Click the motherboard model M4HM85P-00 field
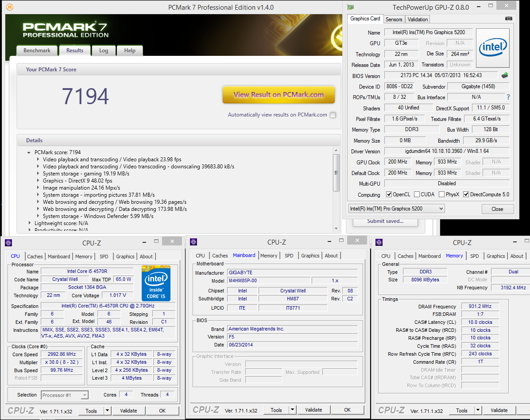This screenshot has height=420, width=530. 269,280
